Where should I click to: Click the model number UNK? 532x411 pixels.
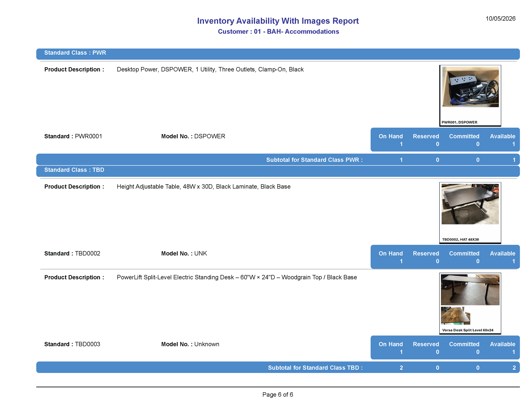pos(200,253)
